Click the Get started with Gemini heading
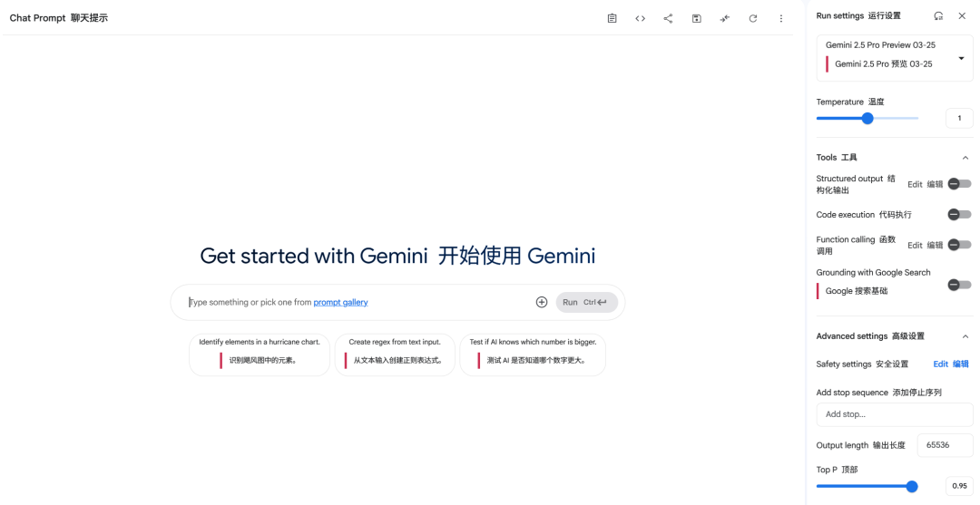The height and width of the screenshot is (505, 980). point(397,256)
